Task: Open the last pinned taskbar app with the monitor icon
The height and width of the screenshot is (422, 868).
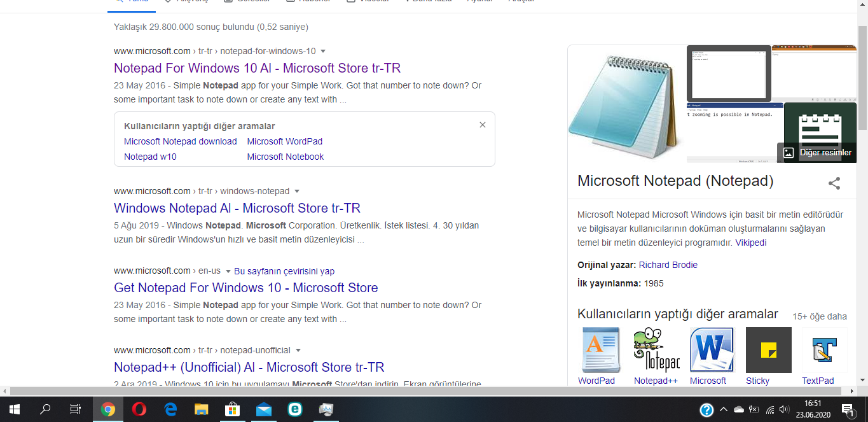Action: pos(326,409)
